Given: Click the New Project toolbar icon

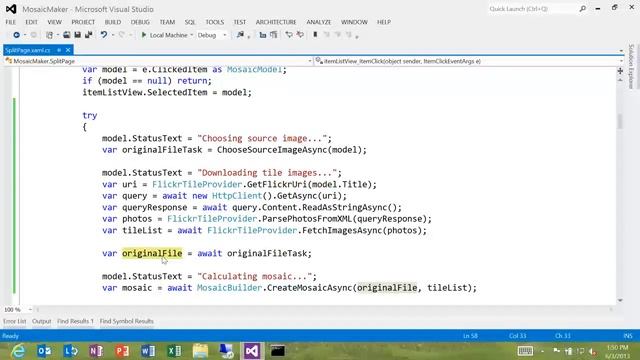Looking at the screenshot, I should [49, 35].
